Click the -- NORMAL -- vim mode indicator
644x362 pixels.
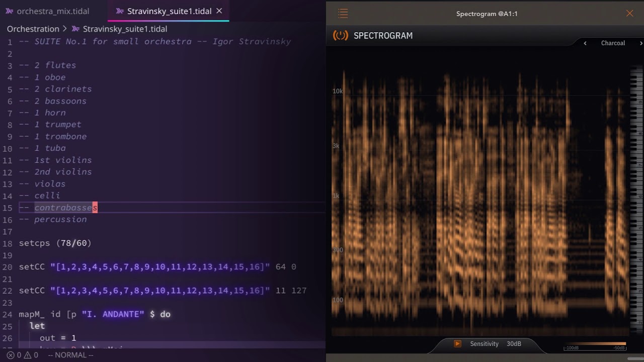coord(70,355)
